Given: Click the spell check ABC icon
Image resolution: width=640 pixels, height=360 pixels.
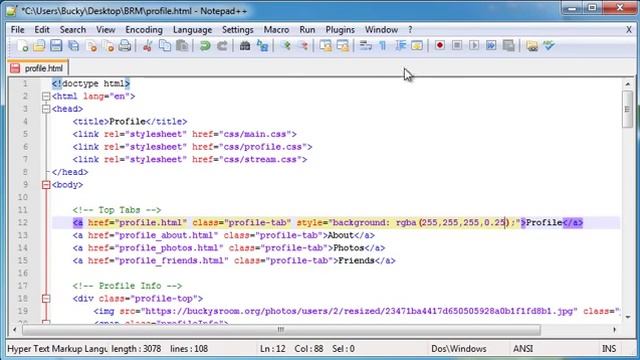Looking at the screenshot, I should 549,46.
